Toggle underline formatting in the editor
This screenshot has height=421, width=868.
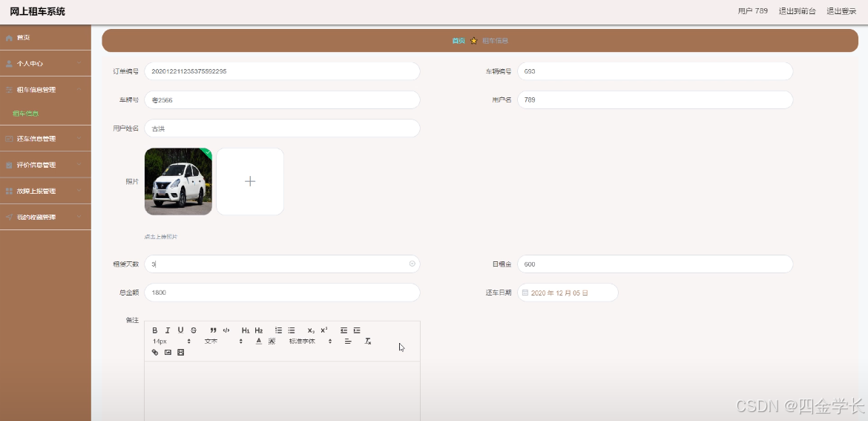180,330
